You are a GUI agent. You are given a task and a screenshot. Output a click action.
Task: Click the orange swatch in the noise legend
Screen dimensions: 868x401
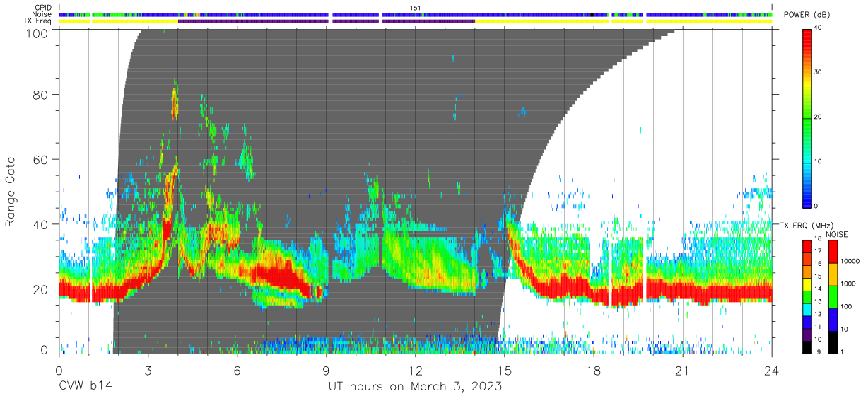833,274
